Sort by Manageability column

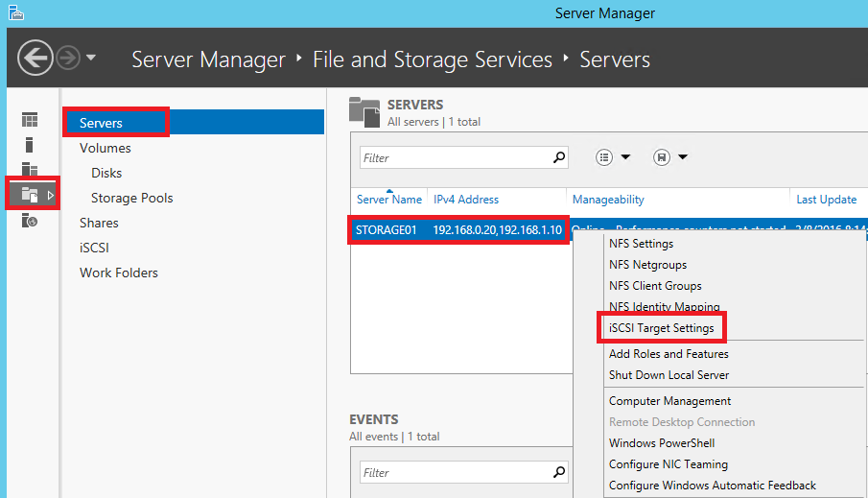[x=608, y=200]
